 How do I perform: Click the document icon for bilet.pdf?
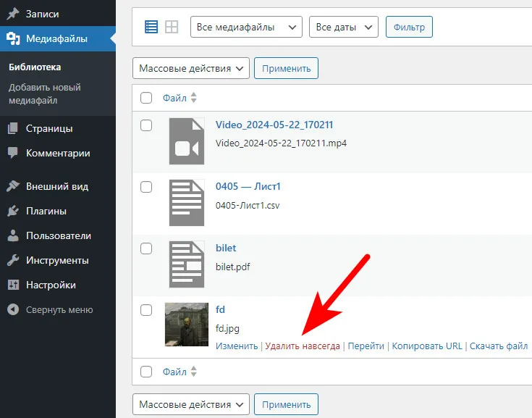[x=187, y=264]
